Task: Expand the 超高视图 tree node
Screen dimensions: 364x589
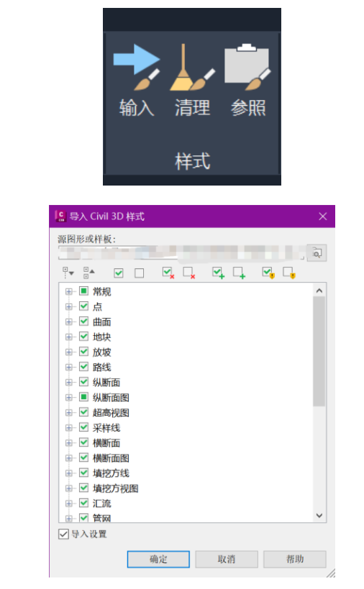Action: pyautogui.click(x=69, y=413)
